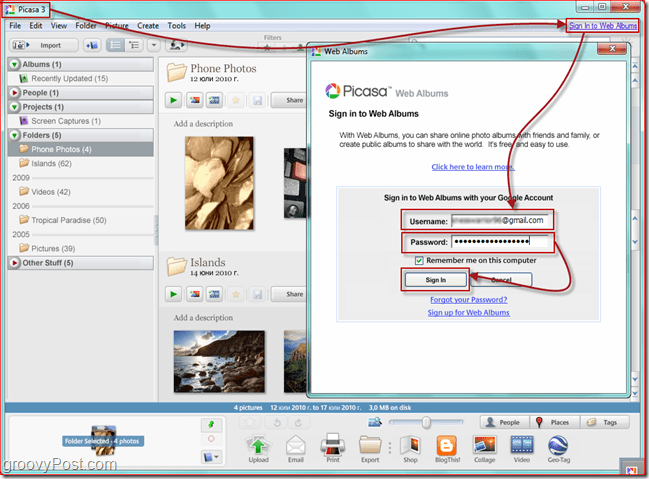Open Forgot your Password link
Screen dimensions: 649x479
pos(469,300)
